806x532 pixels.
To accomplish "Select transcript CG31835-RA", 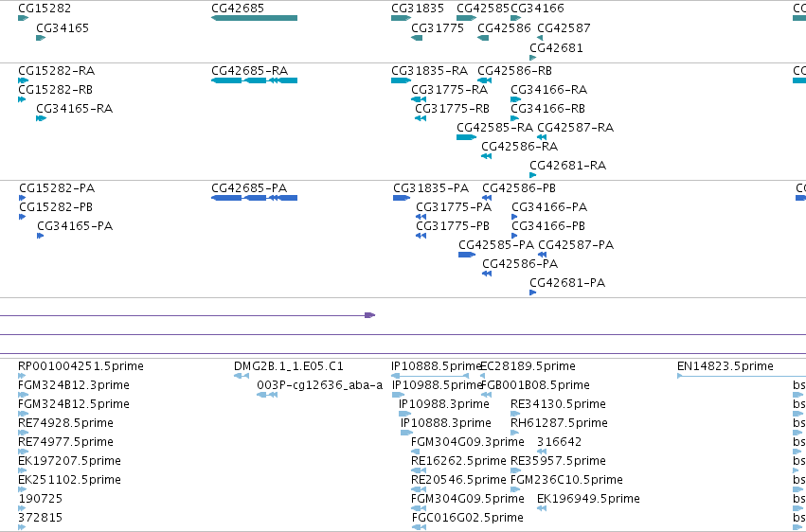I will 401,80.
